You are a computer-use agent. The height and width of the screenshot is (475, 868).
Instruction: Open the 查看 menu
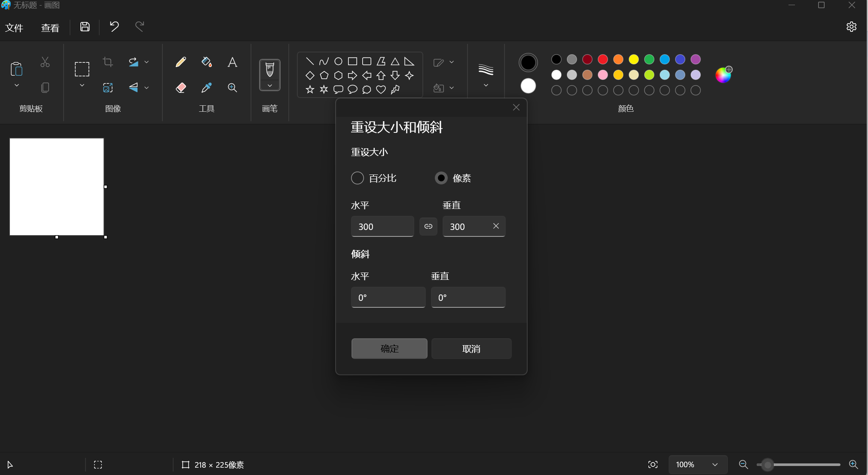(50, 28)
